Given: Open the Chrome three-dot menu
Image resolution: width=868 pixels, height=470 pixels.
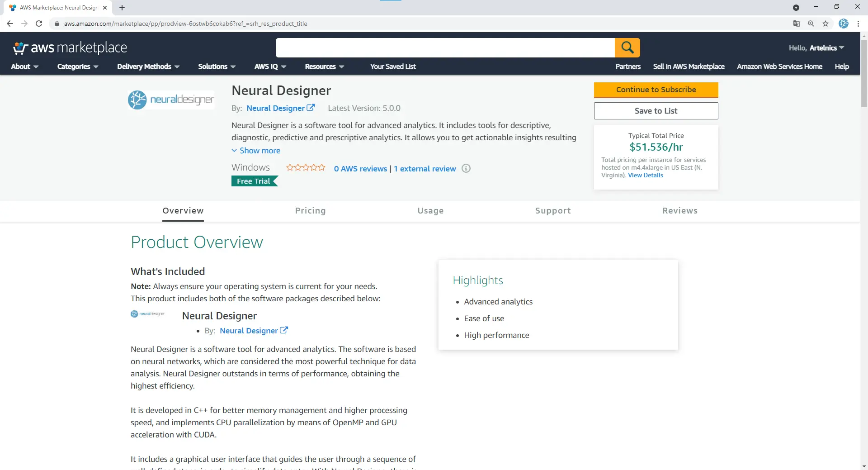Looking at the screenshot, I should [858, 24].
